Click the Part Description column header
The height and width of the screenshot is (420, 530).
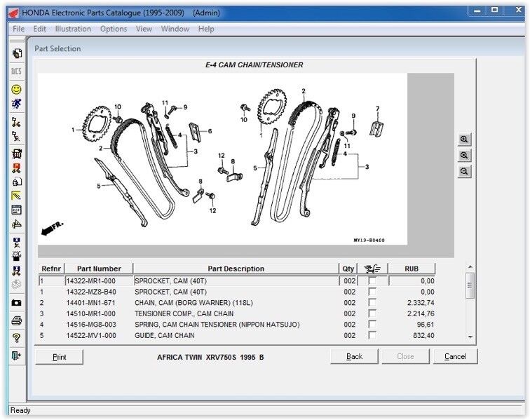[x=236, y=269]
